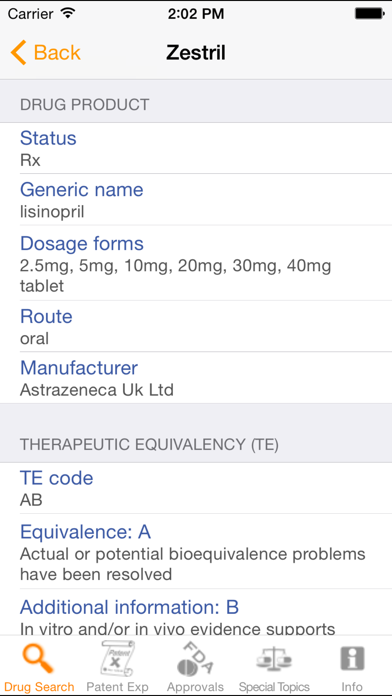Tap the battery indicator icon
Image resolution: width=392 pixels, height=696 pixels.
(369, 14)
